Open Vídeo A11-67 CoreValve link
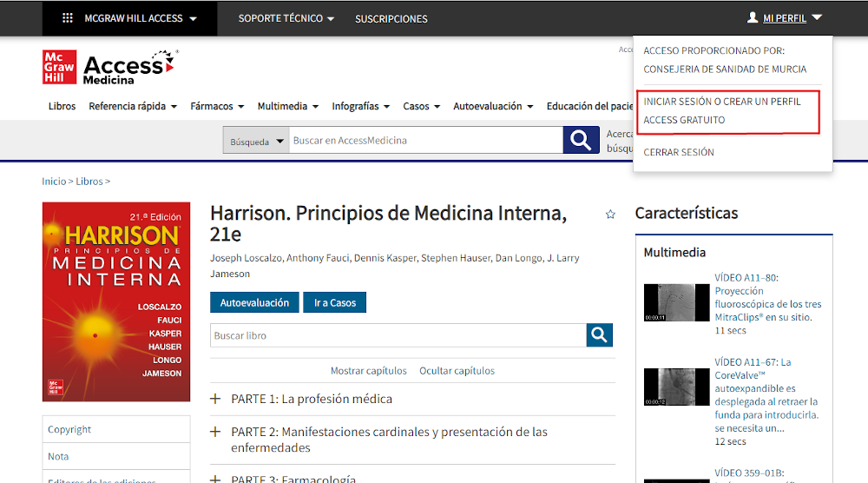Image resolution: width=868 pixels, height=483 pixels. click(766, 395)
